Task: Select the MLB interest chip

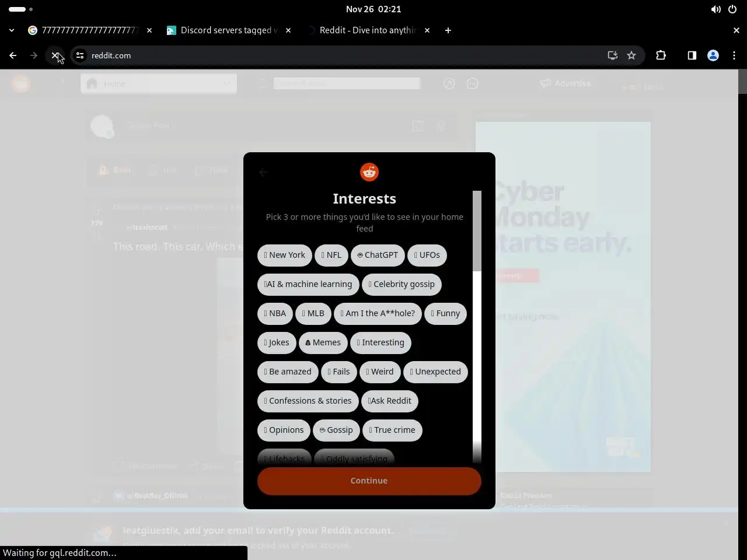Action: click(x=313, y=313)
